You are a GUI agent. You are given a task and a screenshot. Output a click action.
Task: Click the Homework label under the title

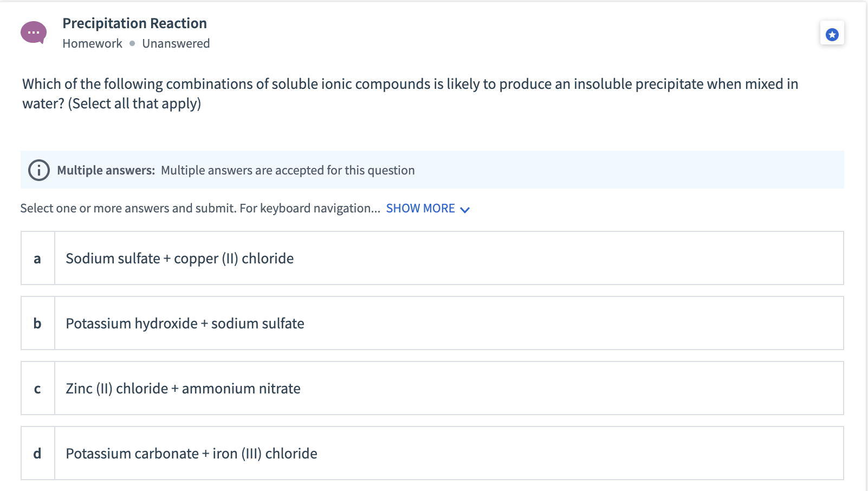92,43
